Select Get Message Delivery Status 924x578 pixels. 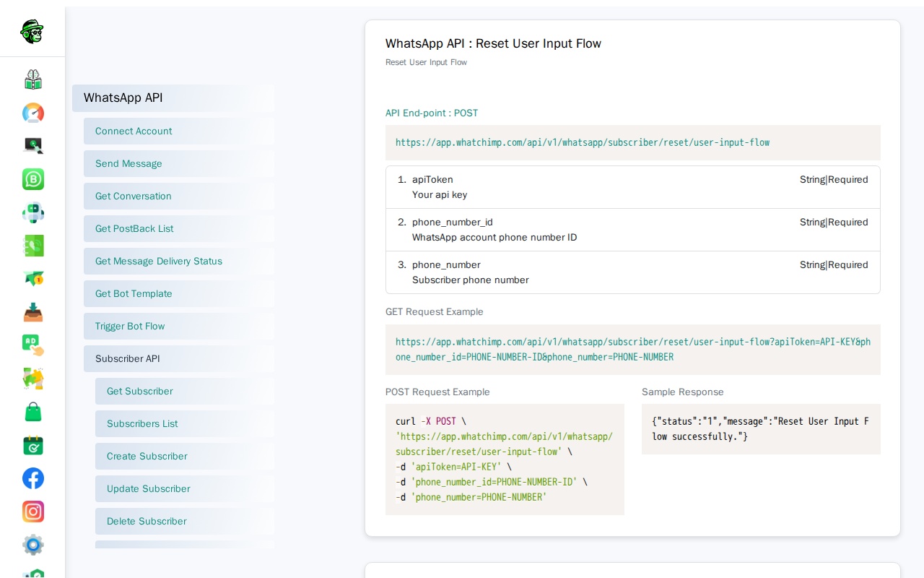coord(179,262)
